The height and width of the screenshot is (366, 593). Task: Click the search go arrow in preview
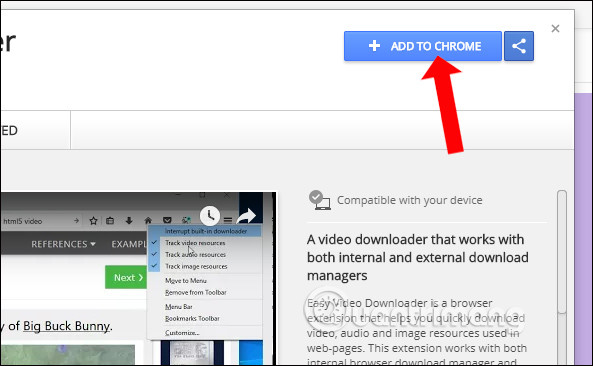76,220
